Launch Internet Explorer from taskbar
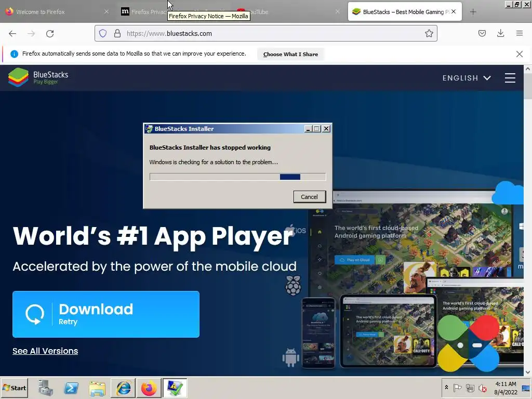The height and width of the screenshot is (399, 532). [123, 388]
